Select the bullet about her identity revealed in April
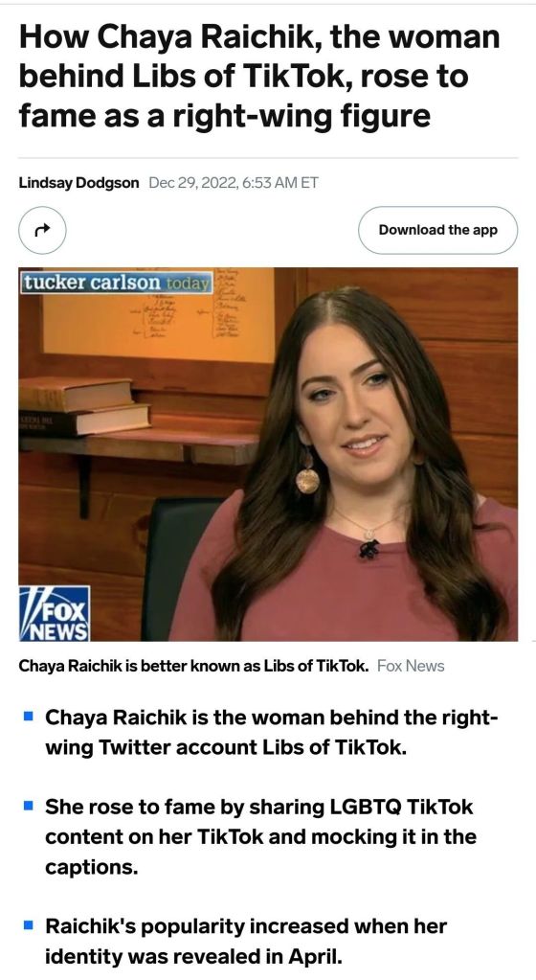Viewport: 536px width, 980px height. 246,941
